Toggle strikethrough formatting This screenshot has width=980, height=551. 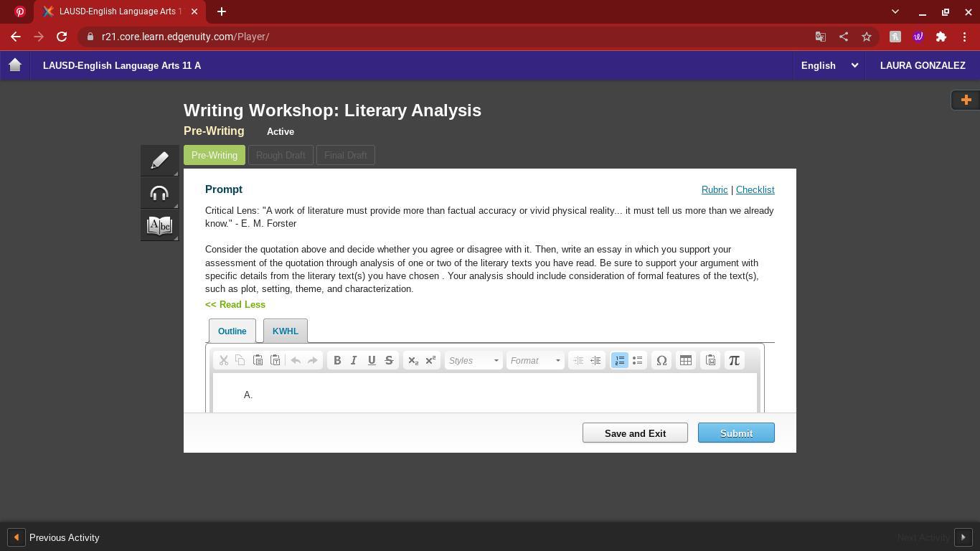[x=389, y=360]
